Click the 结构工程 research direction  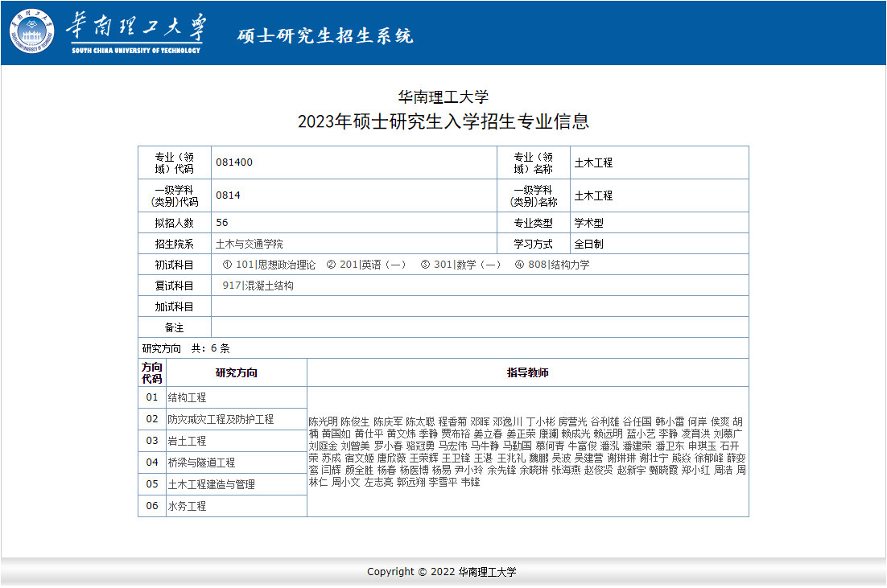188,397
